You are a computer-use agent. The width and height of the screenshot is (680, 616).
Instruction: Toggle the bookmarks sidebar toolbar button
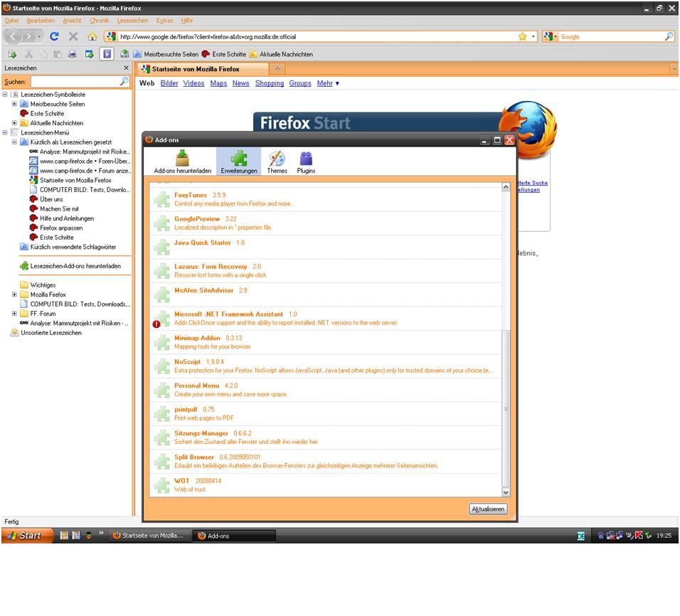click(107, 54)
